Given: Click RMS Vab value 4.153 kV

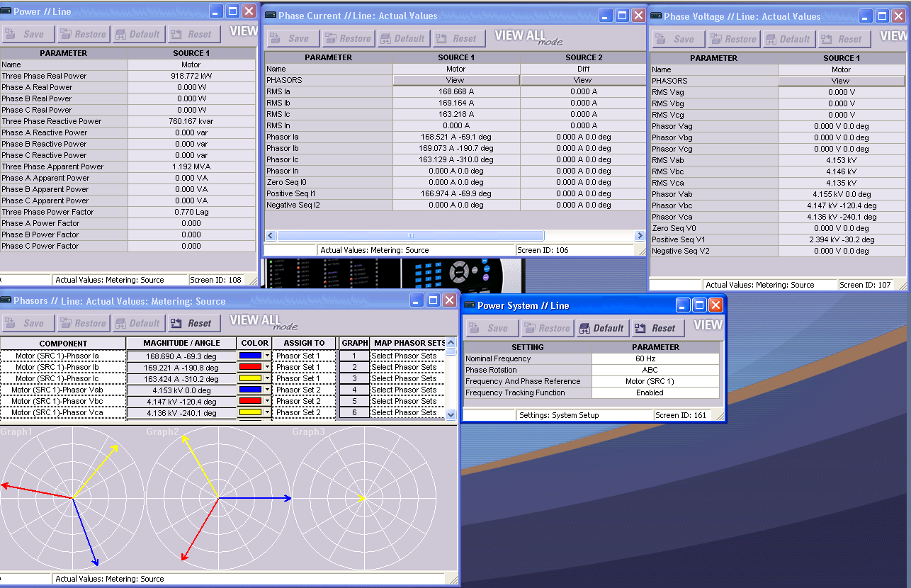Looking at the screenshot, I should (841, 160).
